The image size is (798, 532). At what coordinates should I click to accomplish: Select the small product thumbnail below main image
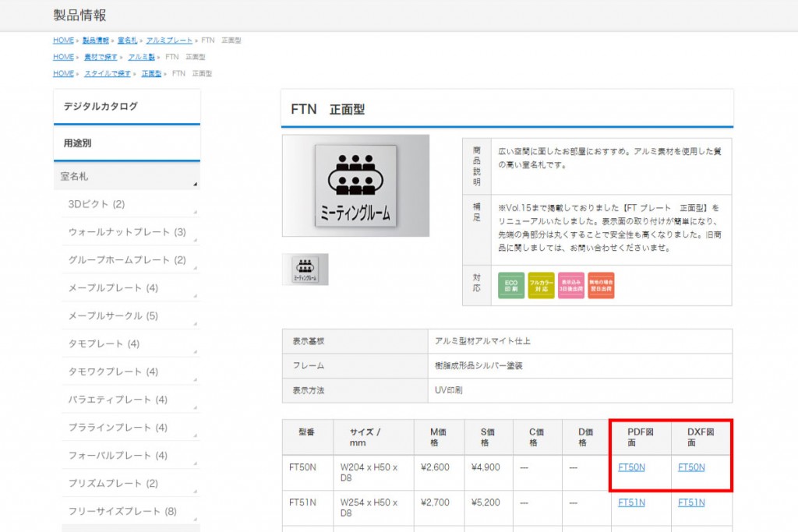pos(305,269)
